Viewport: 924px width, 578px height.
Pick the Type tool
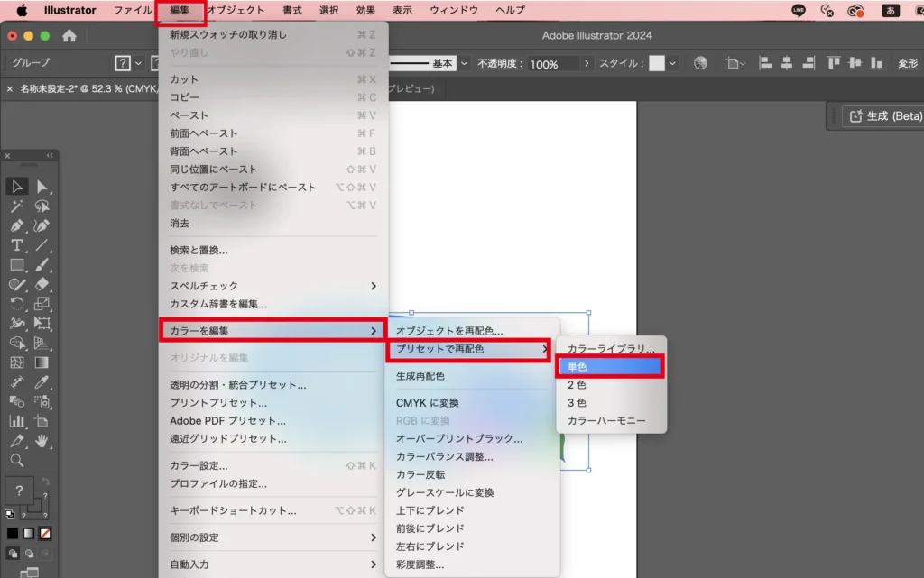pyautogui.click(x=17, y=245)
